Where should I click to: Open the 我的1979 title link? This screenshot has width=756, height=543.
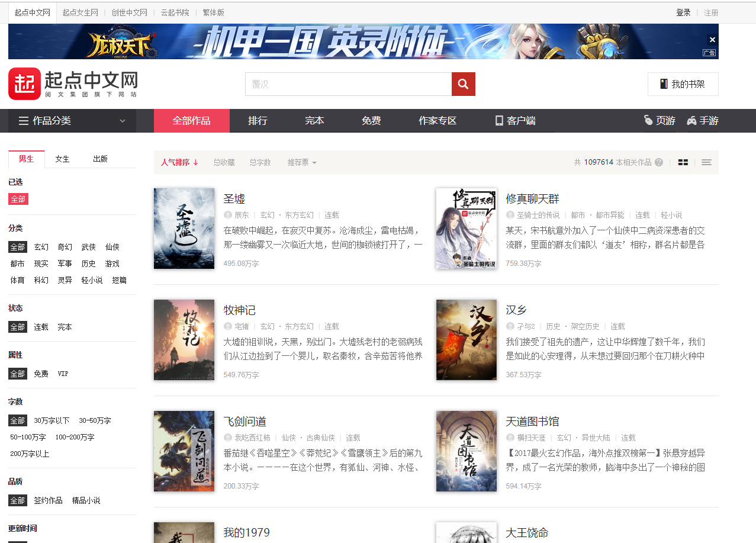[246, 533]
